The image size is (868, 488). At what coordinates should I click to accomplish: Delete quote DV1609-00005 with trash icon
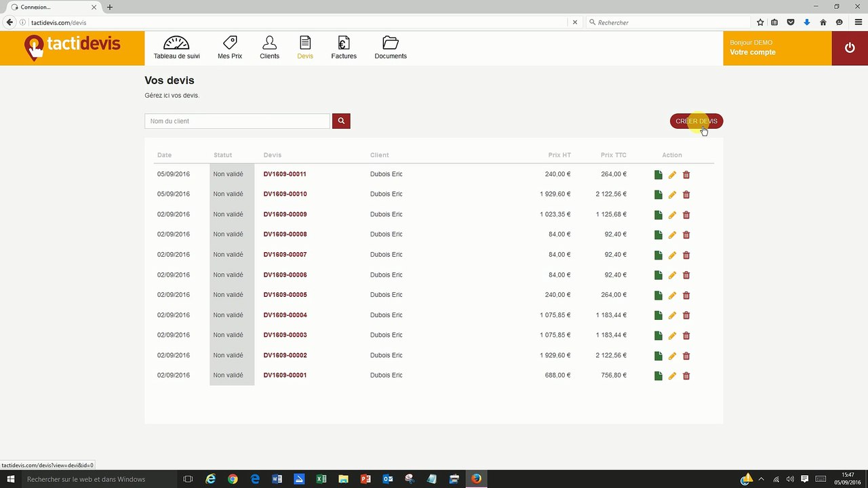(686, 296)
